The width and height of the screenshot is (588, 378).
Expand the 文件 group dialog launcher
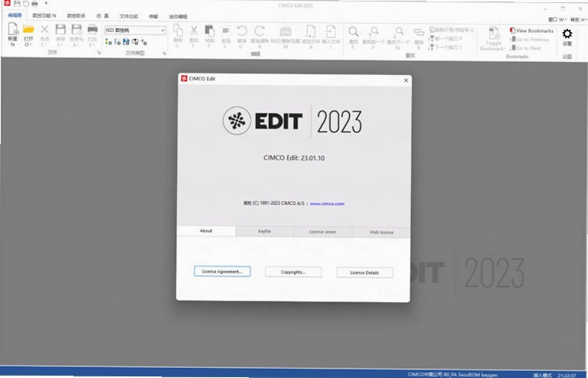coord(99,53)
